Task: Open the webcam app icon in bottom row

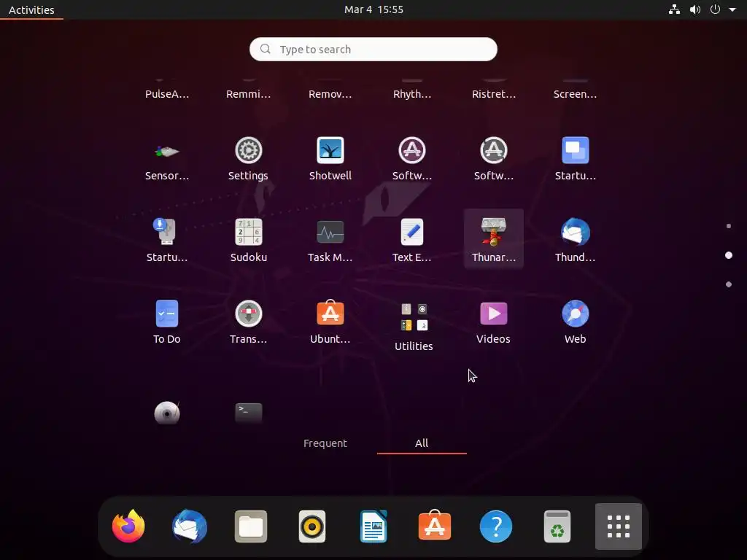Action: pyautogui.click(x=167, y=413)
